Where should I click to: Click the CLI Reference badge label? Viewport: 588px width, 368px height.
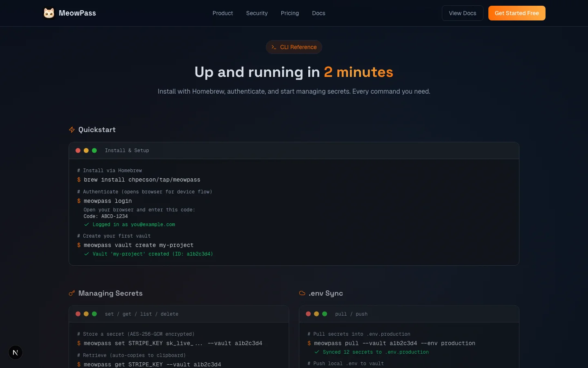(298, 47)
